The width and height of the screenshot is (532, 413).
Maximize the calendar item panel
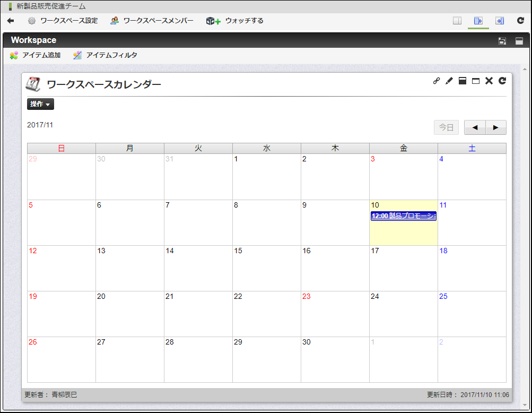coord(476,81)
